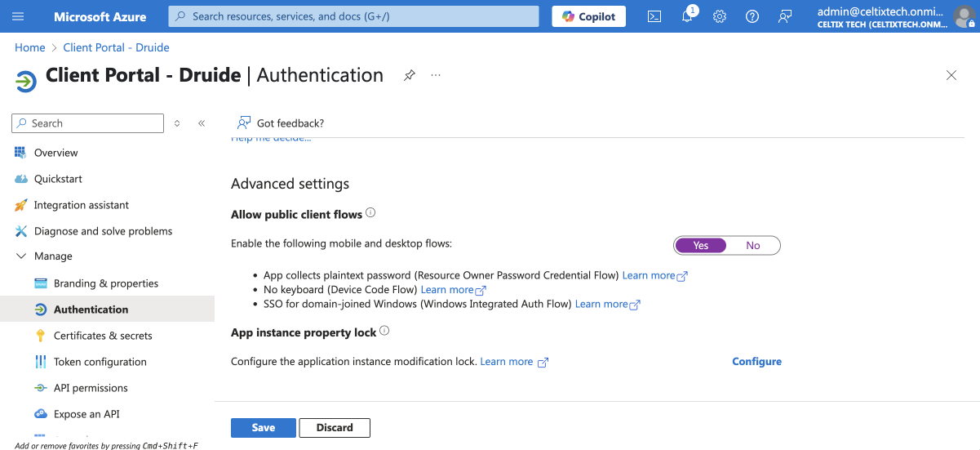
Task: Click the Save button
Action: 263,427
